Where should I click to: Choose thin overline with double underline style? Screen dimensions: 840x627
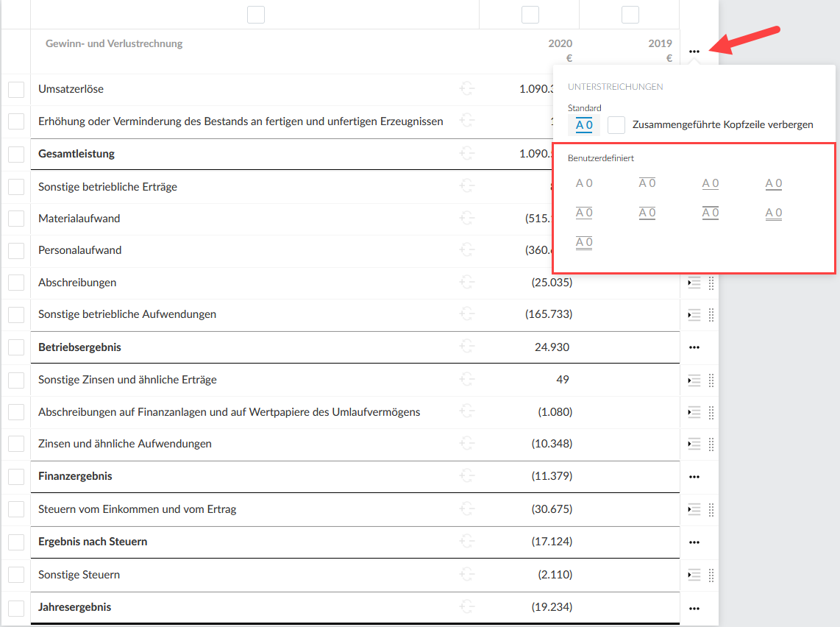[584, 243]
